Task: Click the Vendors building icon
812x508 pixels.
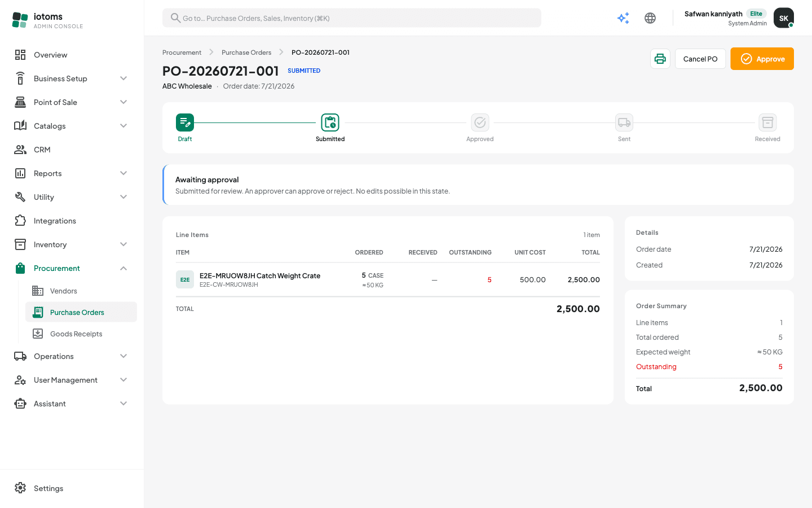Action: (x=38, y=291)
